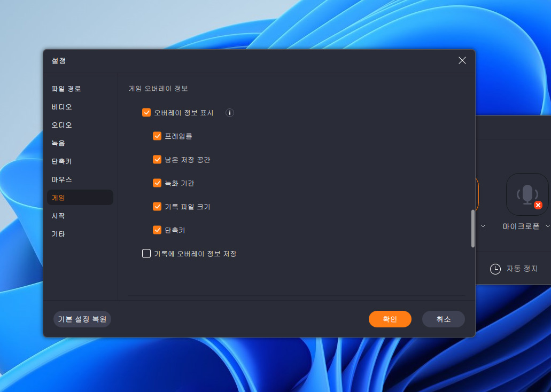Click the 취소 button
The height and width of the screenshot is (392, 551).
pyautogui.click(x=444, y=319)
